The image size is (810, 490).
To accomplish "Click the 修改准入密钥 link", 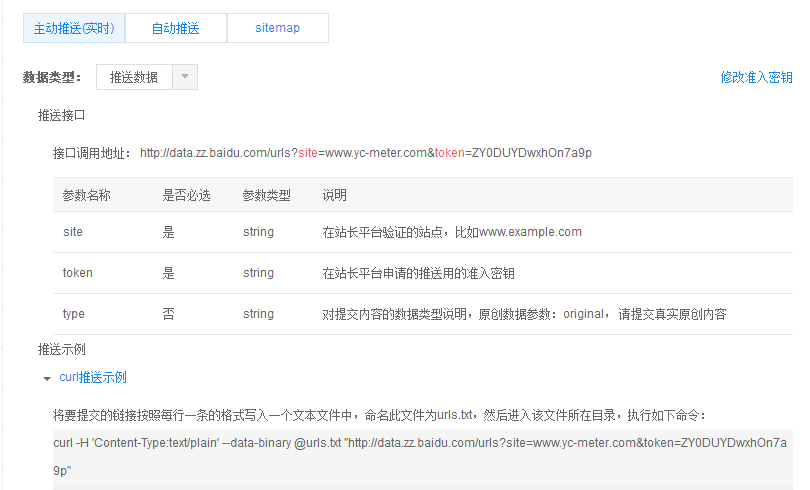I will point(756,77).
